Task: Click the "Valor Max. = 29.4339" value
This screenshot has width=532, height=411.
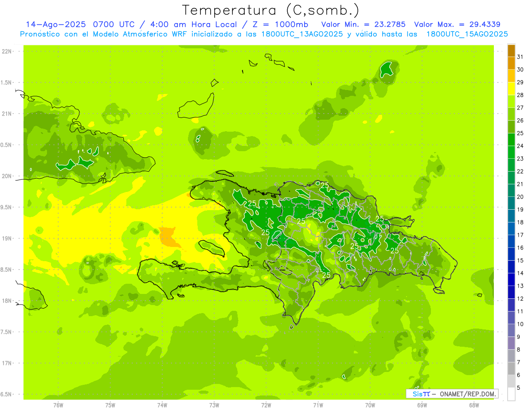Action: (457, 24)
